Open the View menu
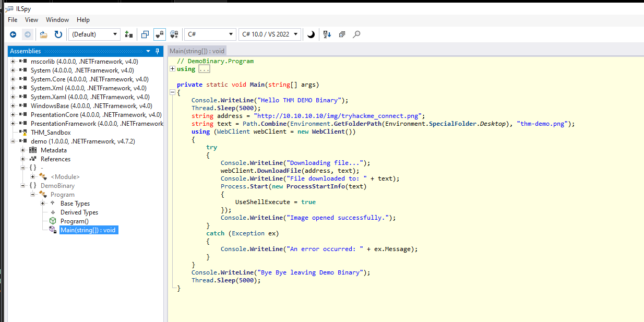 31,20
